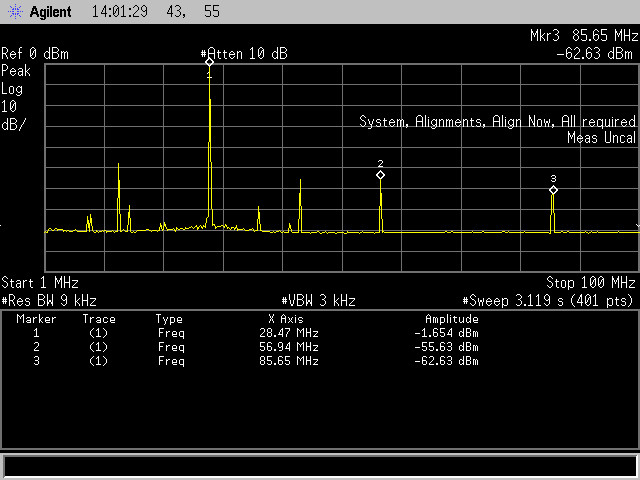The image size is (640, 480).
Task: Click the Marker column header in table
Action: (x=36, y=319)
